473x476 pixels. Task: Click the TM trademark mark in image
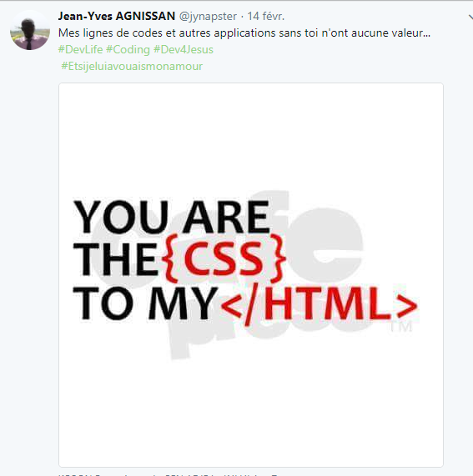point(401,327)
